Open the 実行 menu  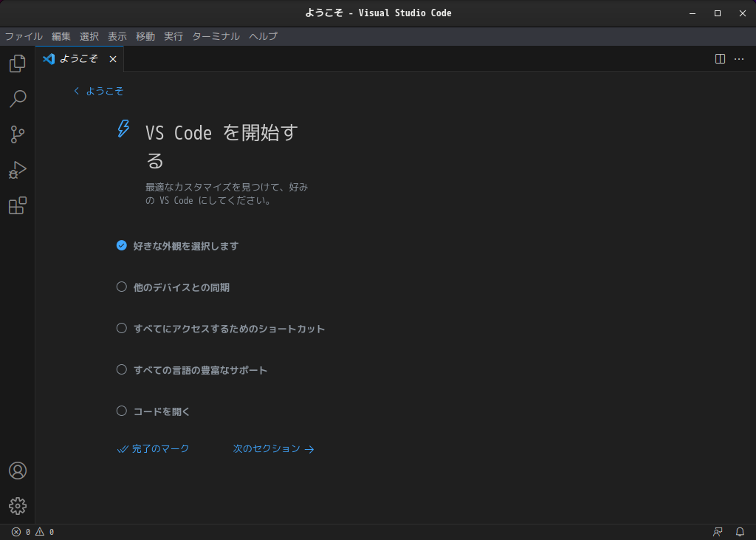[173, 36]
